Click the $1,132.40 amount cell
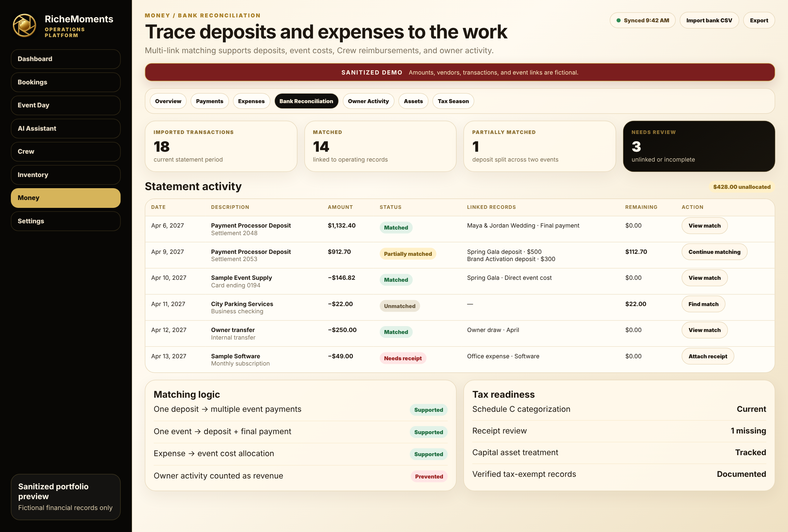 (341, 226)
